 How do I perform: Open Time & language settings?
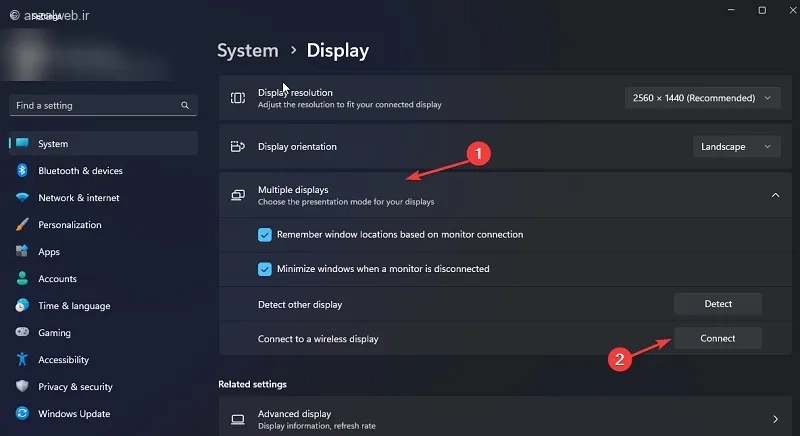(104, 305)
